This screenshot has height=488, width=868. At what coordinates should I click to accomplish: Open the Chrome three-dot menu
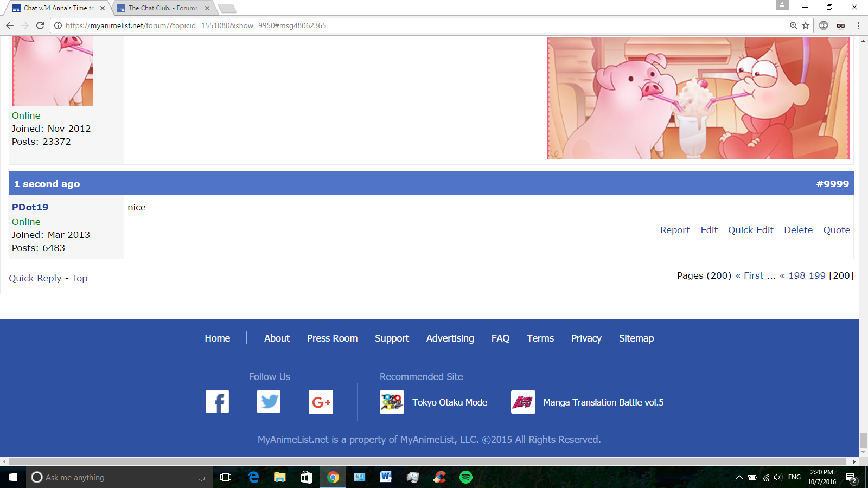[x=858, y=25]
